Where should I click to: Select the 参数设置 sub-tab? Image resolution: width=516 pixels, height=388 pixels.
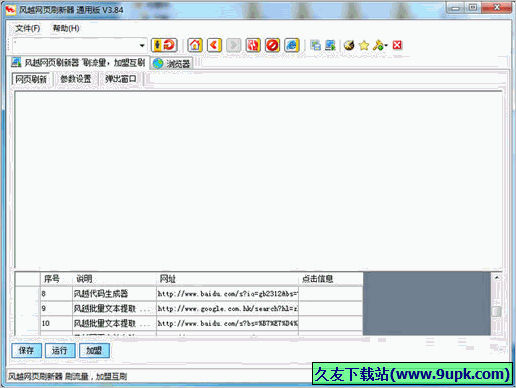tap(76, 79)
